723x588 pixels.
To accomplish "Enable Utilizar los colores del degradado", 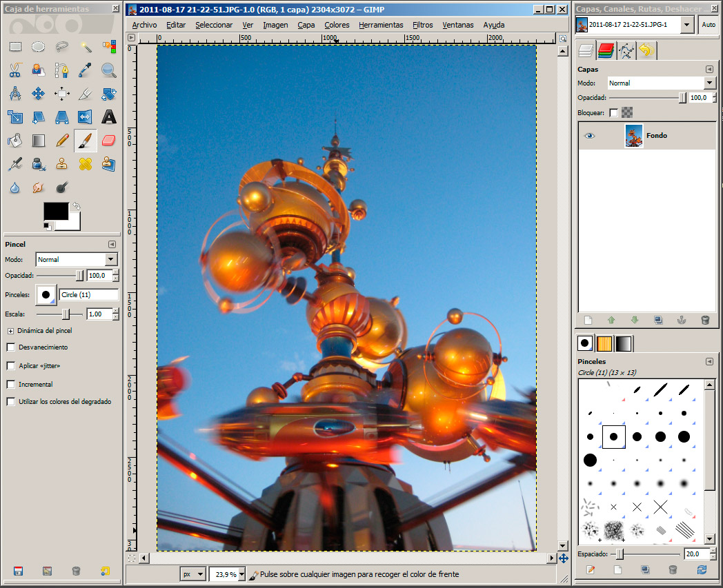I will [11, 401].
